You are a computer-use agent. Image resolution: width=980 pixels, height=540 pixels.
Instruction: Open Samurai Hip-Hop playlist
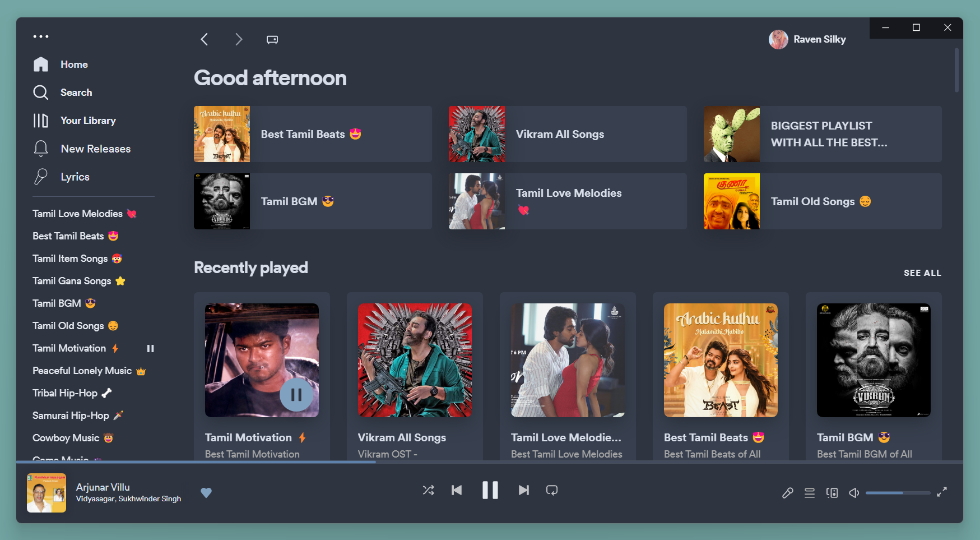[78, 416]
